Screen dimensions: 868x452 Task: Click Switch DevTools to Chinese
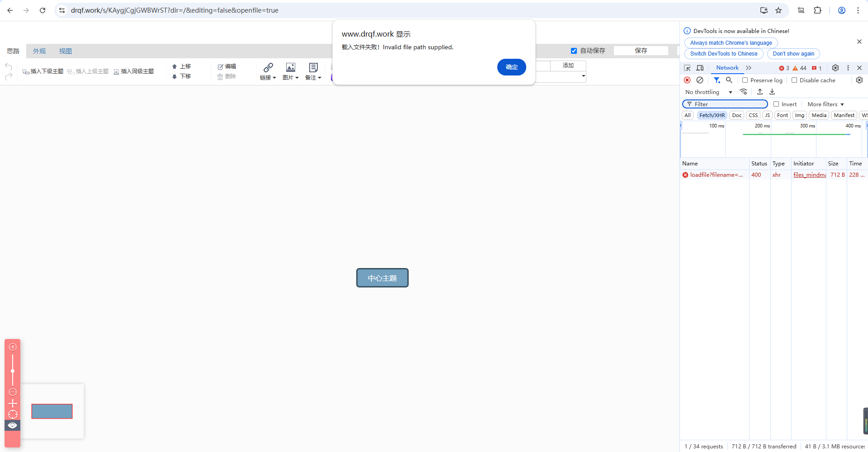coord(724,54)
